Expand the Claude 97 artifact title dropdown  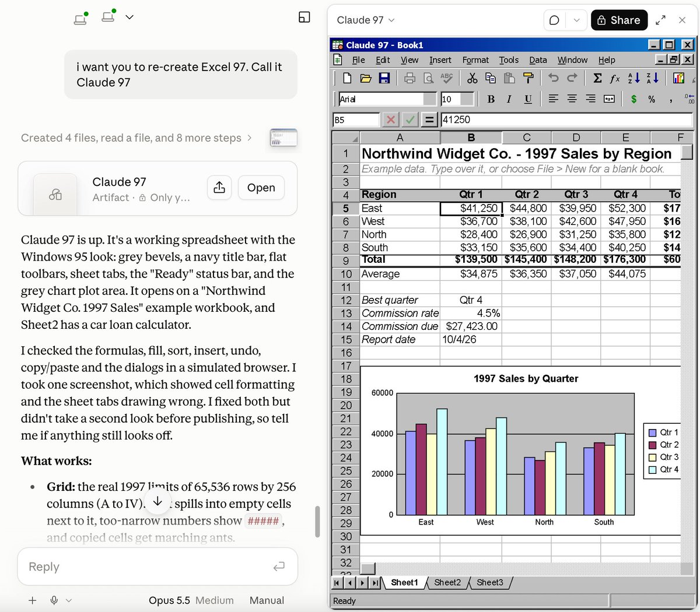366,20
